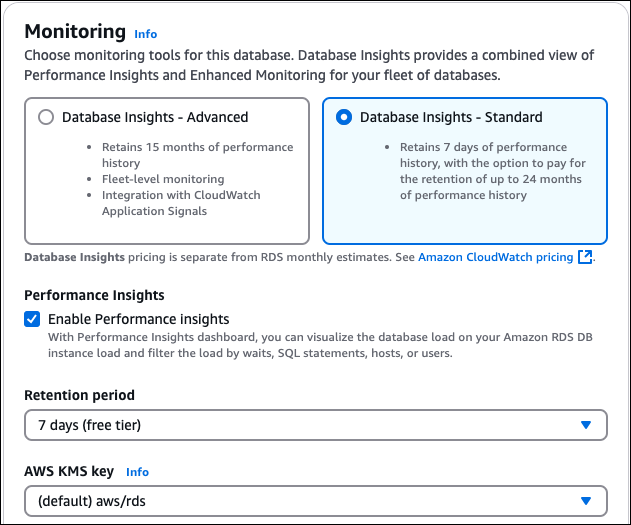Open the external link icon beside CloudWatch pricing

tap(585, 257)
